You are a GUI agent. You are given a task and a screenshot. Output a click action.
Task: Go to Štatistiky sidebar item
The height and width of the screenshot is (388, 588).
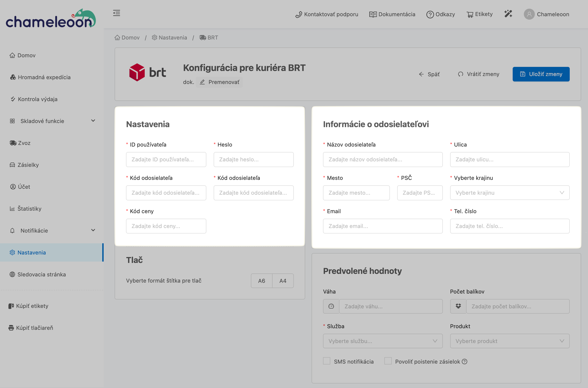(x=29, y=209)
